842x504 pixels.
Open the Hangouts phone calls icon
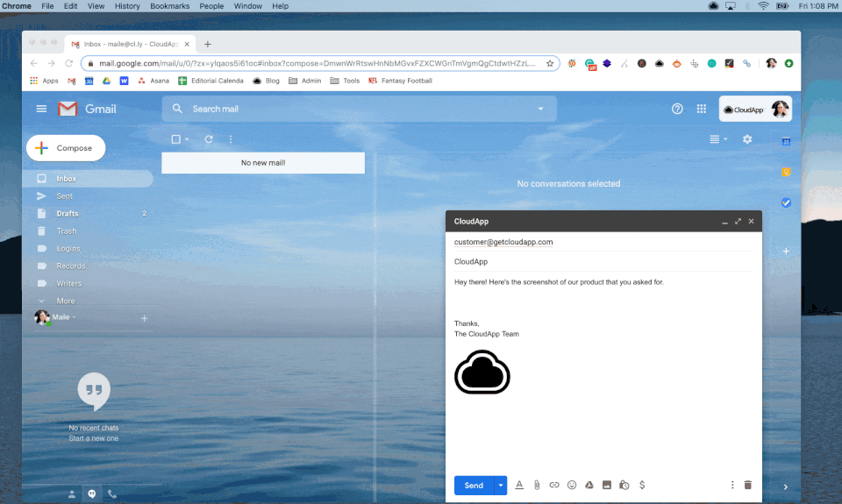click(x=112, y=493)
